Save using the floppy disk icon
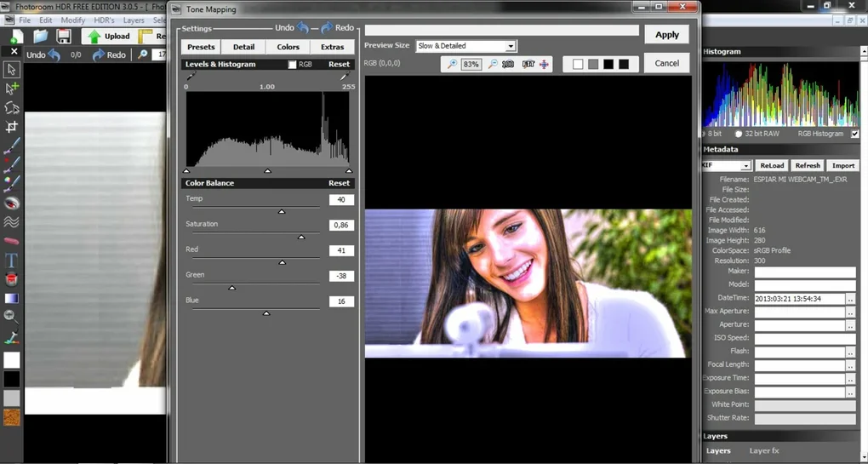Image resolution: width=868 pixels, height=464 pixels. click(x=64, y=36)
